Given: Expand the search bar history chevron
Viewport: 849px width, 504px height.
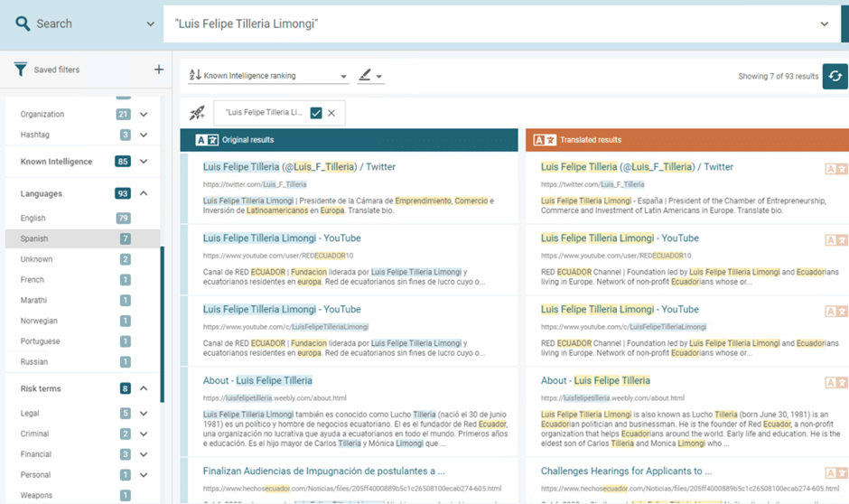Looking at the screenshot, I should click(824, 23).
